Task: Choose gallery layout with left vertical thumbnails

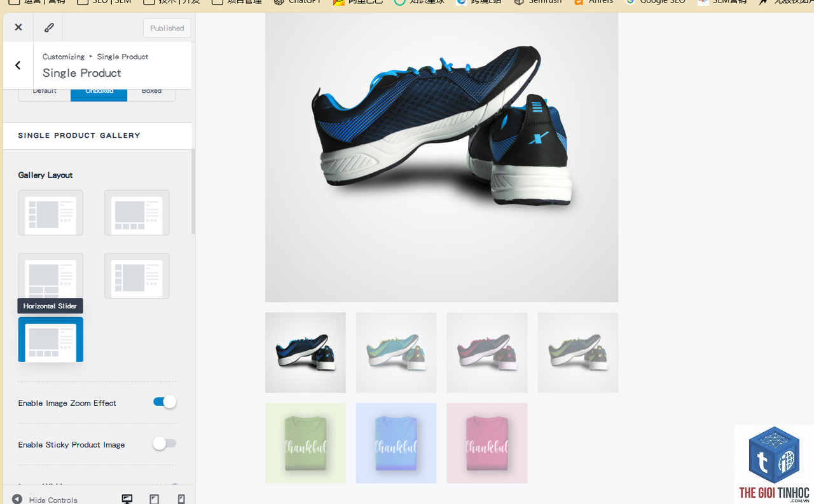Action: pos(137,276)
